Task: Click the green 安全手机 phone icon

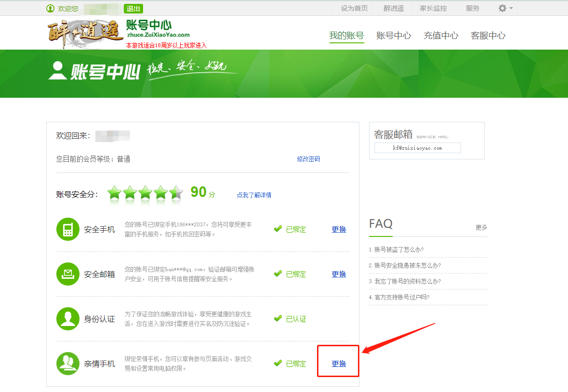Action: click(x=68, y=229)
